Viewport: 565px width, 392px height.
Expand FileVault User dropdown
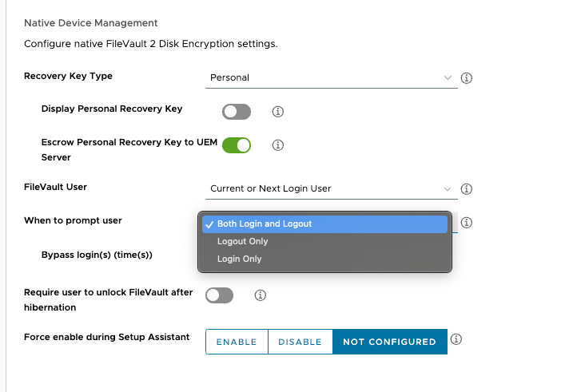coord(331,188)
